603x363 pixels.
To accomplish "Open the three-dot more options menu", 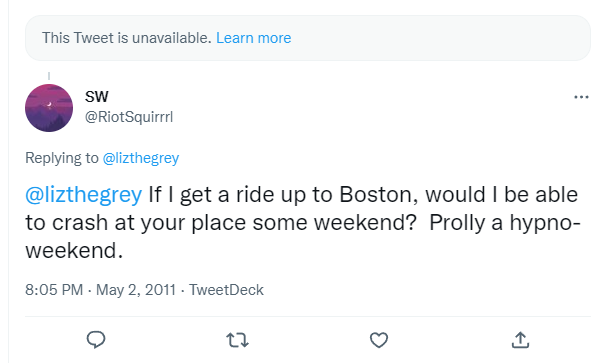I will (581, 97).
